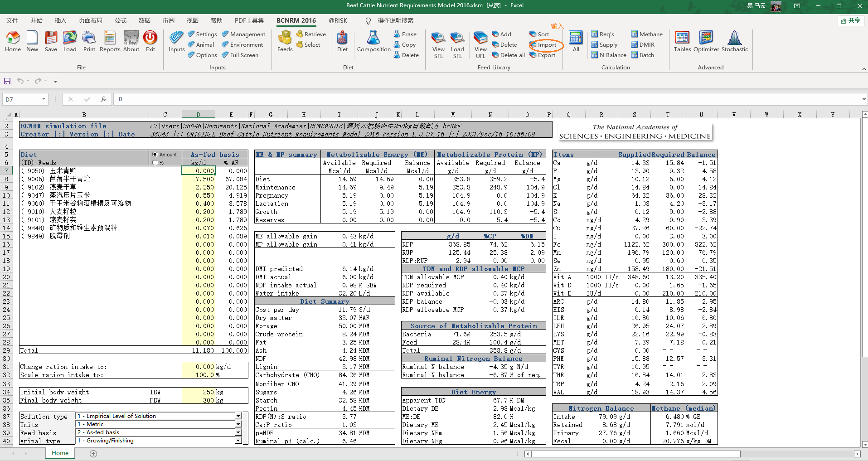868x461 pixels.
Task: Click the Home ribbon icon
Action: (13, 41)
